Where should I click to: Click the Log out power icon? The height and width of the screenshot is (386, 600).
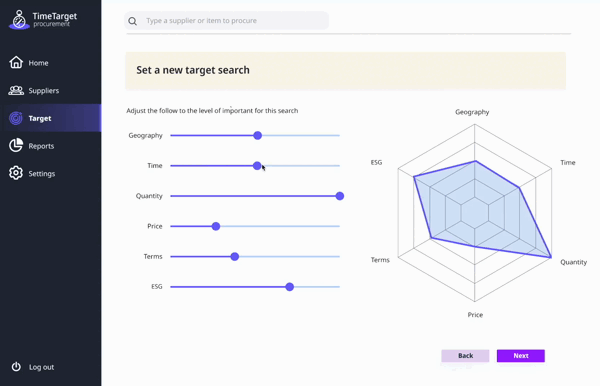coord(16,366)
